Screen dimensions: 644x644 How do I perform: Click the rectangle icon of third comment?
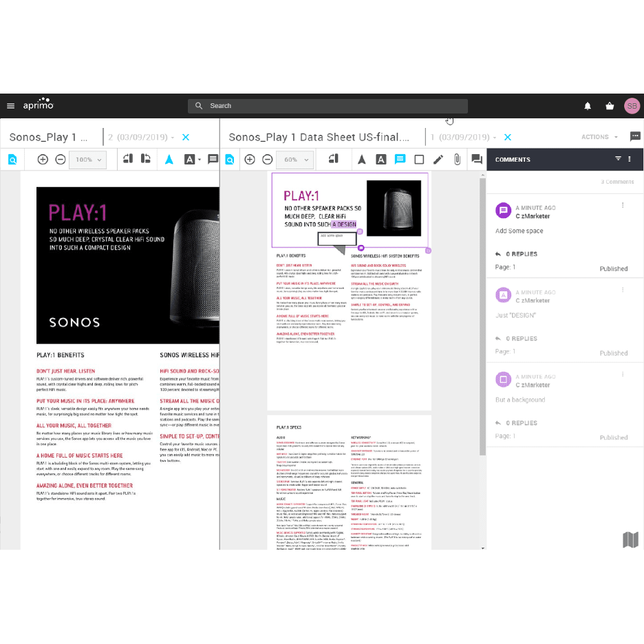point(503,380)
